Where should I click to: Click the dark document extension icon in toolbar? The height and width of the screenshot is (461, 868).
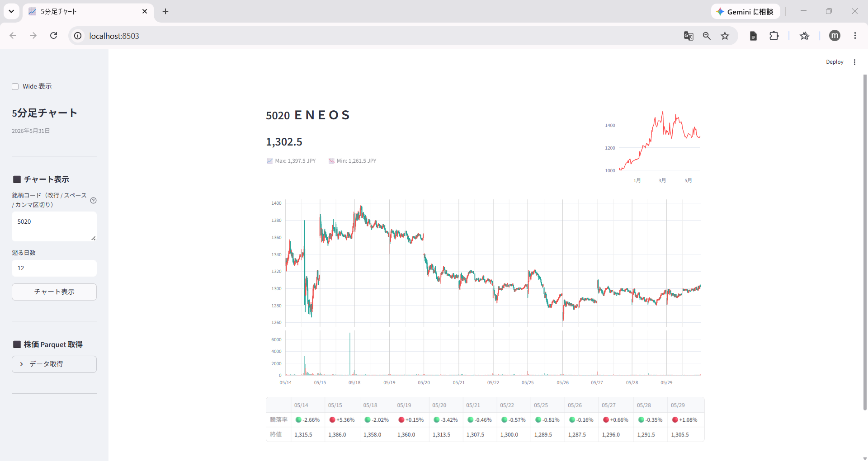click(753, 36)
